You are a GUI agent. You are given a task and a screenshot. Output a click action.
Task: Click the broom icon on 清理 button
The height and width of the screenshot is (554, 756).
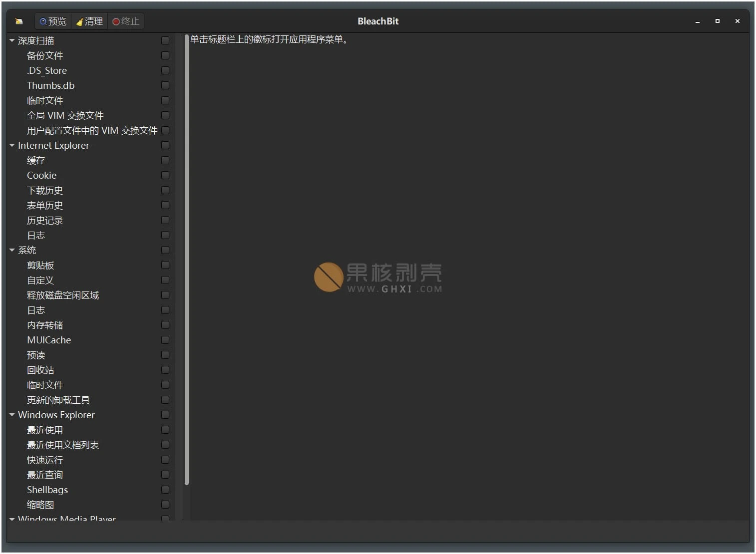[79, 21]
